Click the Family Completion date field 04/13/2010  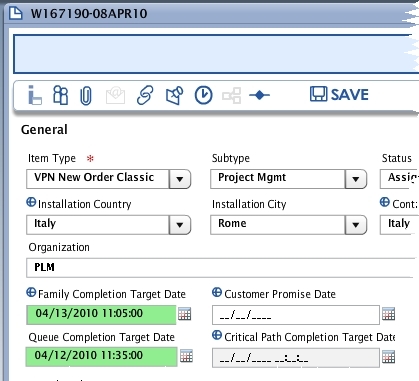101,315
